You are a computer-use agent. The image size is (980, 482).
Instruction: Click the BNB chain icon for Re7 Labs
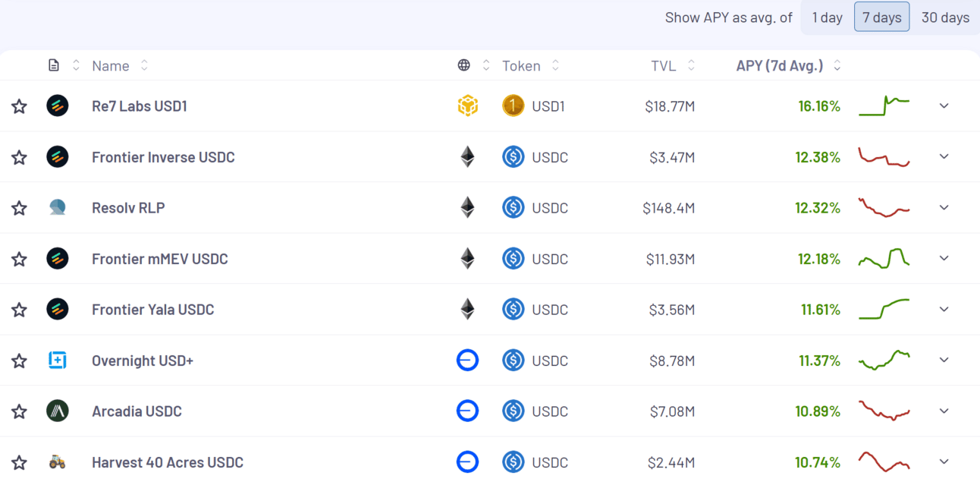click(468, 106)
